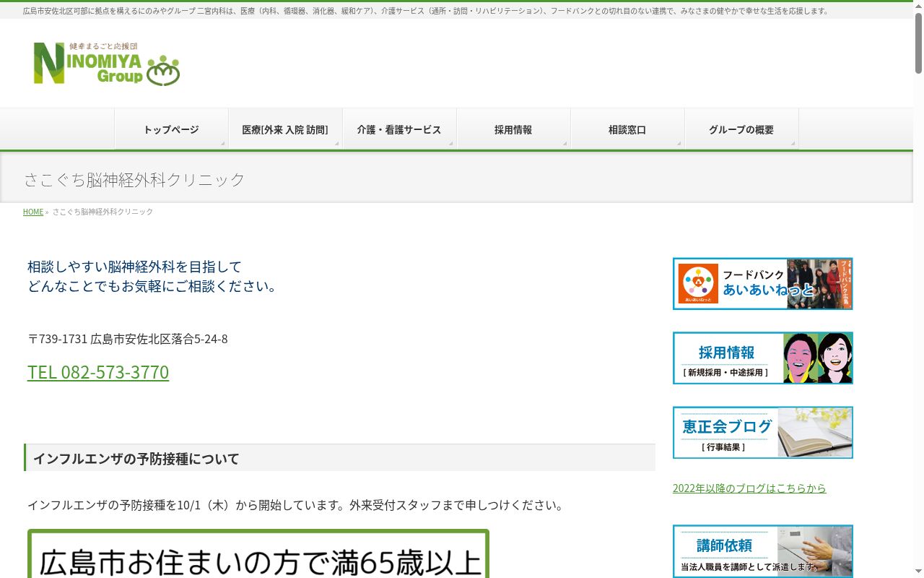Open グループの概要 navigation item
Viewport: 924px width, 578px height.
coord(741,129)
